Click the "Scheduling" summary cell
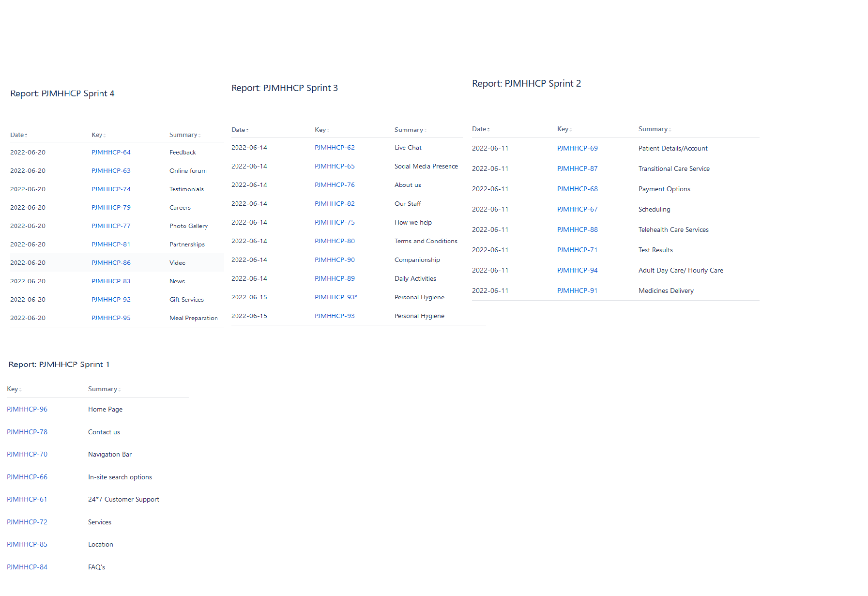This screenshot has height=596, width=868. click(x=655, y=210)
